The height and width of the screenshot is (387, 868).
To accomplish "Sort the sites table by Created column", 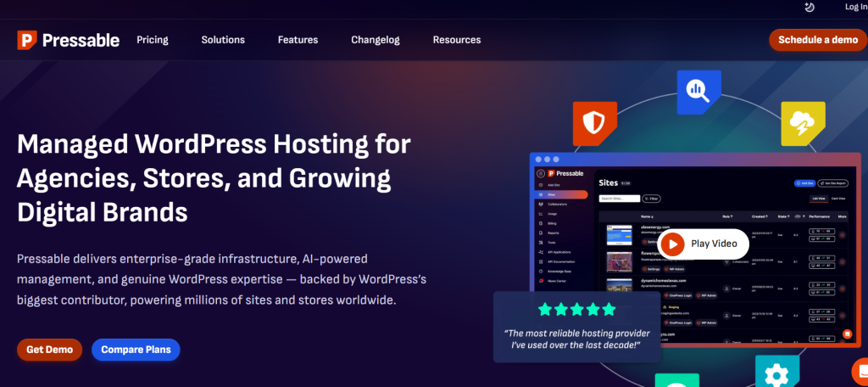I will point(759,216).
